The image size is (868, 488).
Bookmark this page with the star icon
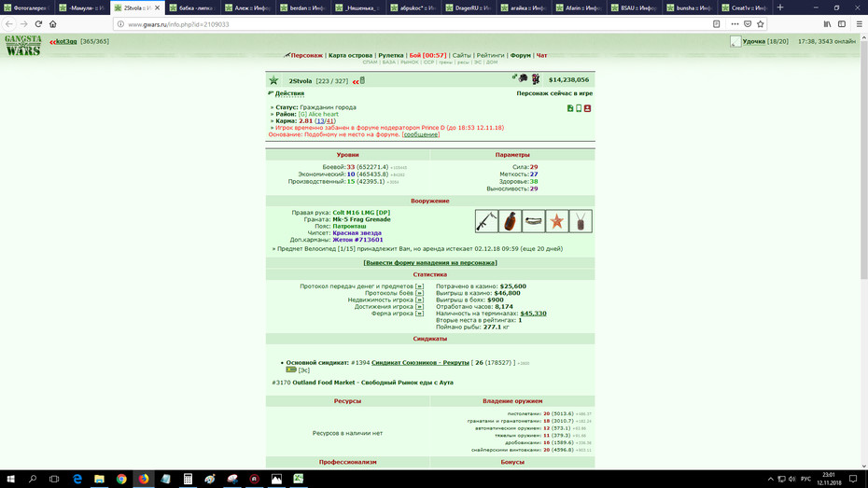761,23
